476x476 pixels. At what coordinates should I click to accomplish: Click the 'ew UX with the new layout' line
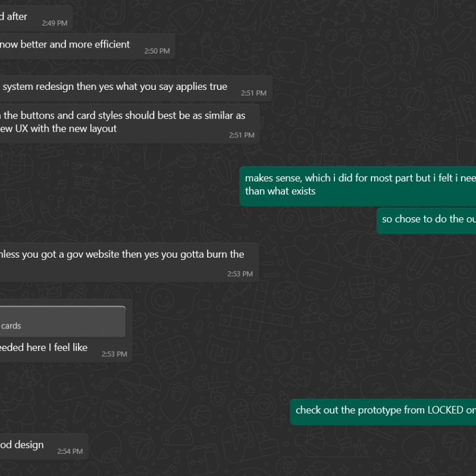58,129
